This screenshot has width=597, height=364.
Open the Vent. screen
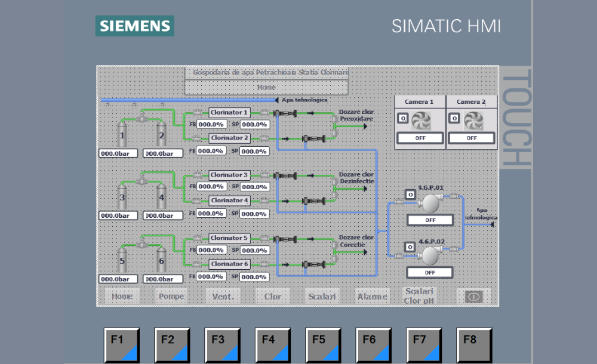[x=223, y=296]
